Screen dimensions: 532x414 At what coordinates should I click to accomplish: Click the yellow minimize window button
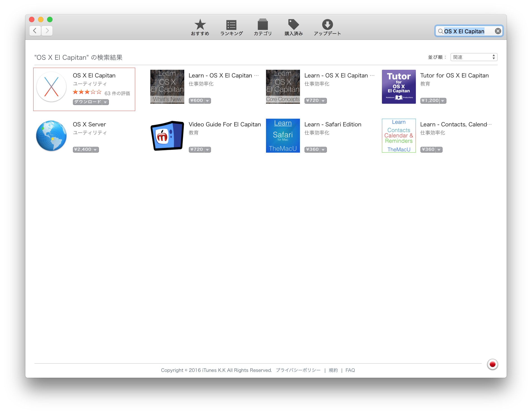coord(41,19)
